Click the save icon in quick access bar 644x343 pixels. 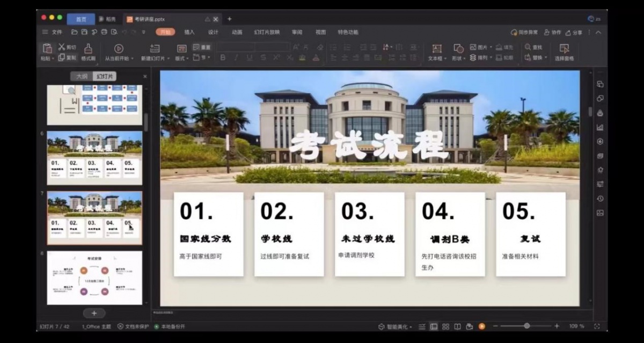84,32
